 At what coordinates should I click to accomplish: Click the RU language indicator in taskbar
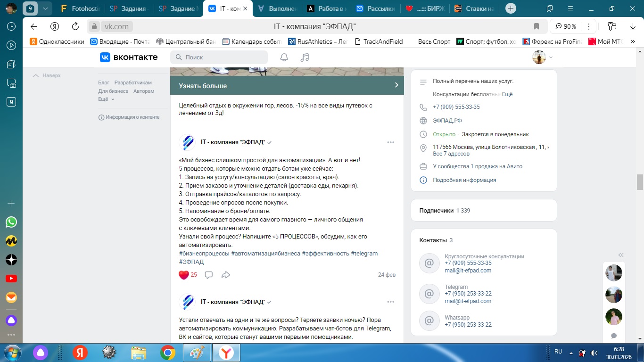click(x=558, y=352)
